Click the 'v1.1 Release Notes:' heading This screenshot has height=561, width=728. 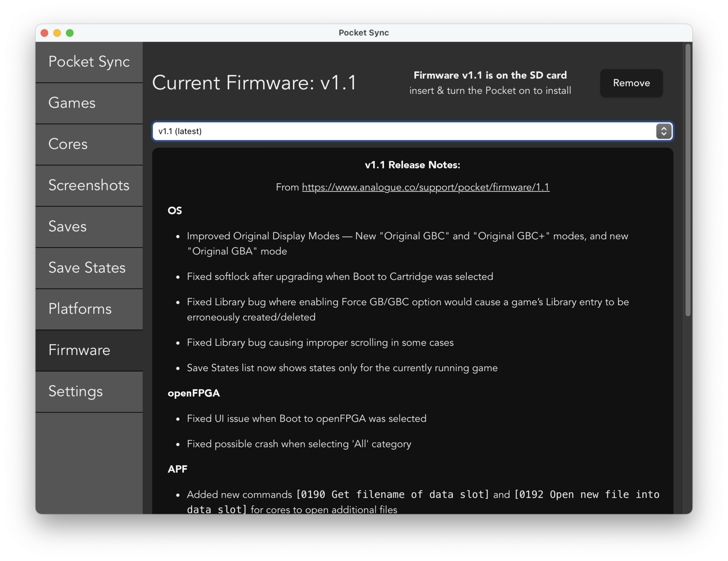click(x=412, y=165)
